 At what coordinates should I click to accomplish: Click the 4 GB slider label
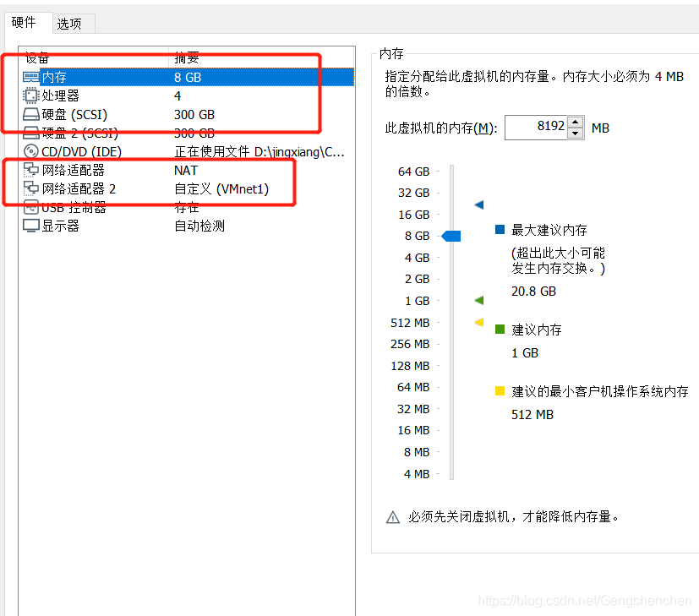coord(417,258)
